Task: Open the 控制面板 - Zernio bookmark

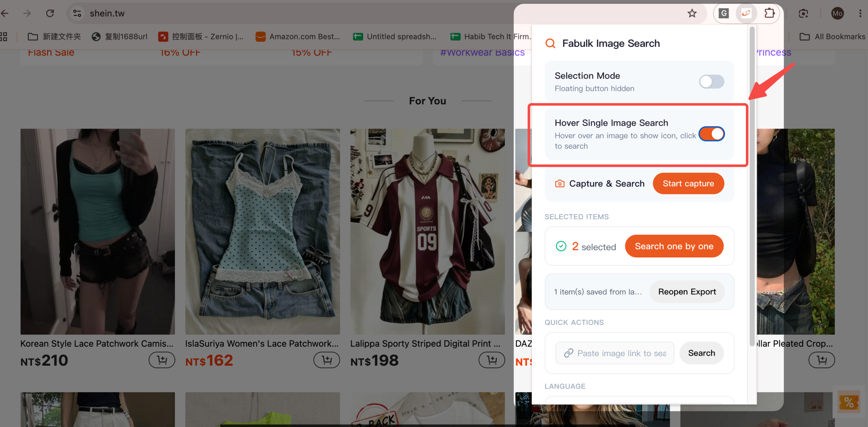Action: pyautogui.click(x=201, y=36)
